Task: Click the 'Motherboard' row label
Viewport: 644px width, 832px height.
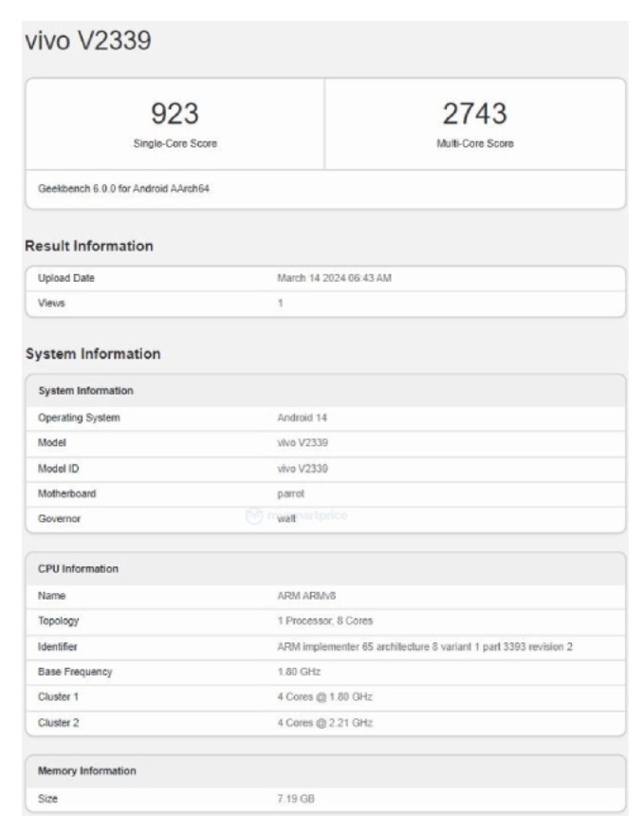Action: 66,494
